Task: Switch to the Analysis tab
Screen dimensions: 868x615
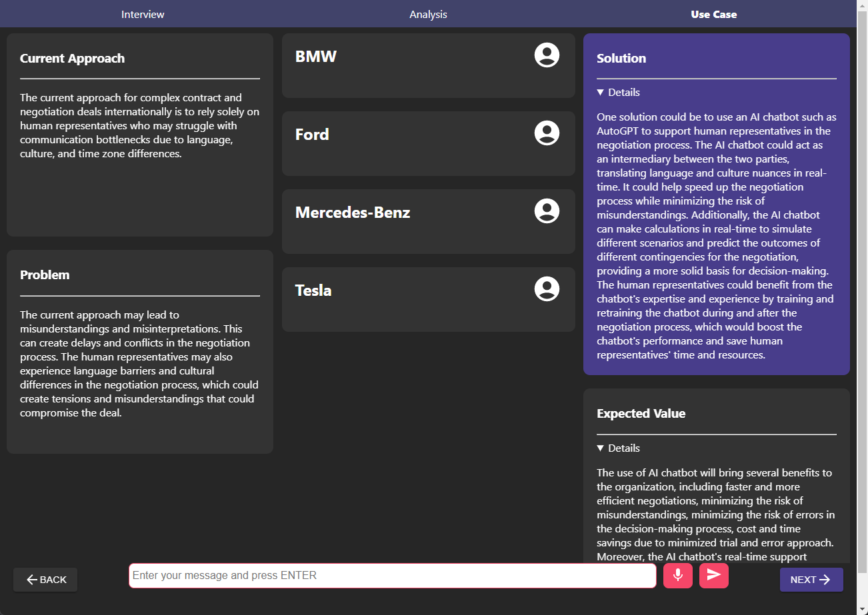Action: (428, 14)
